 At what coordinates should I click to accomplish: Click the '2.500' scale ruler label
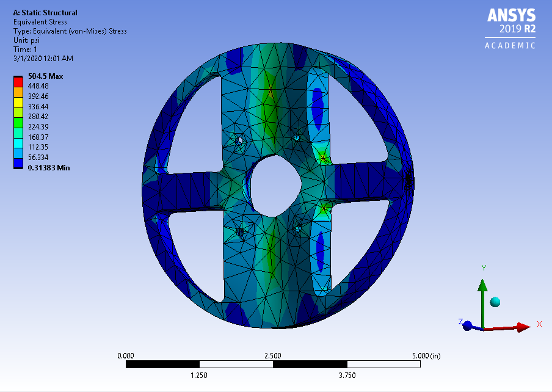tap(273, 356)
